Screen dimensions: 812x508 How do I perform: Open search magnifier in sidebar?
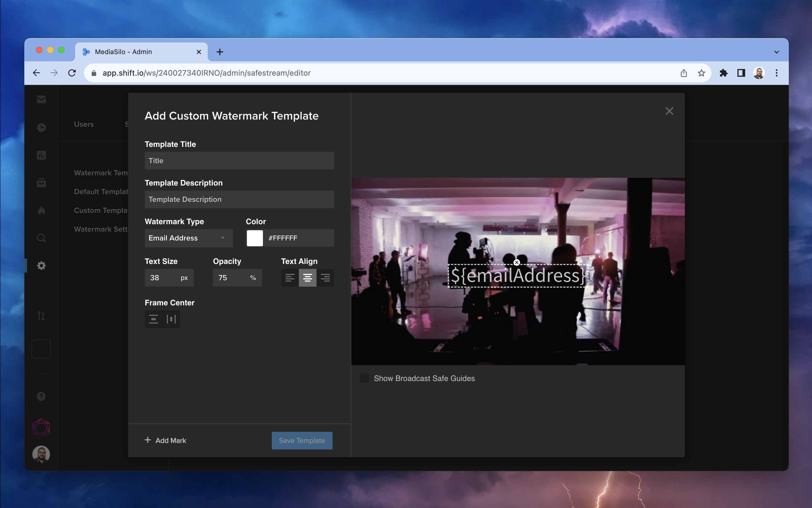pyautogui.click(x=41, y=238)
